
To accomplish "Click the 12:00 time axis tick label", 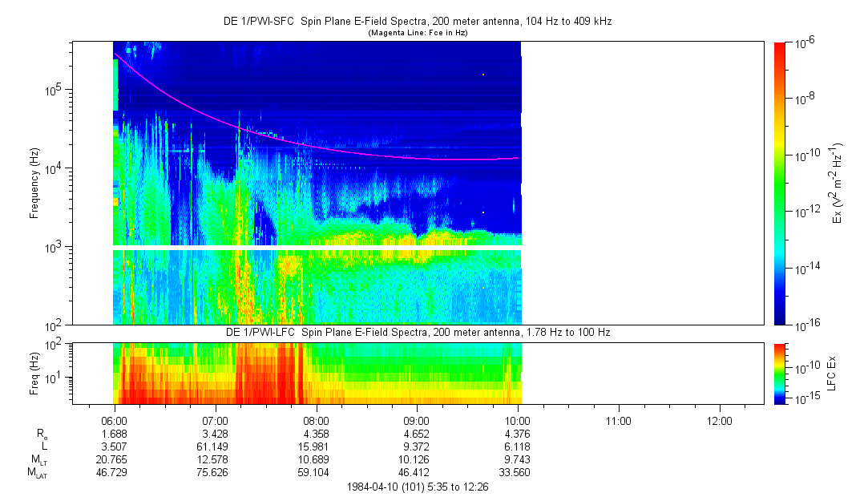I will pyautogui.click(x=720, y=420).
